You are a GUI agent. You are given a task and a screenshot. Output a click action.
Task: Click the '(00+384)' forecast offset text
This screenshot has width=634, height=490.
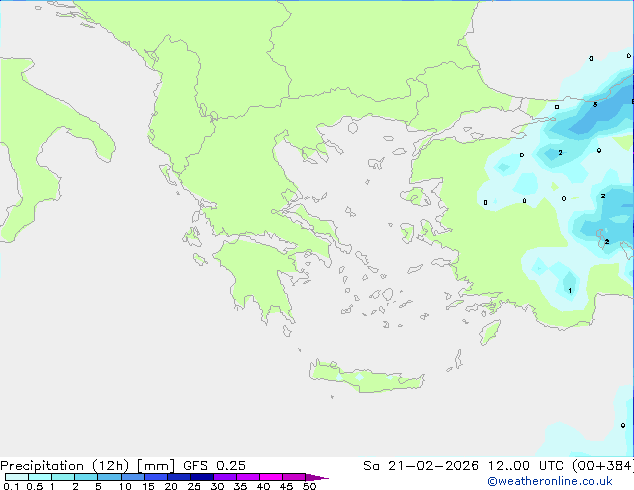[603, 466]
